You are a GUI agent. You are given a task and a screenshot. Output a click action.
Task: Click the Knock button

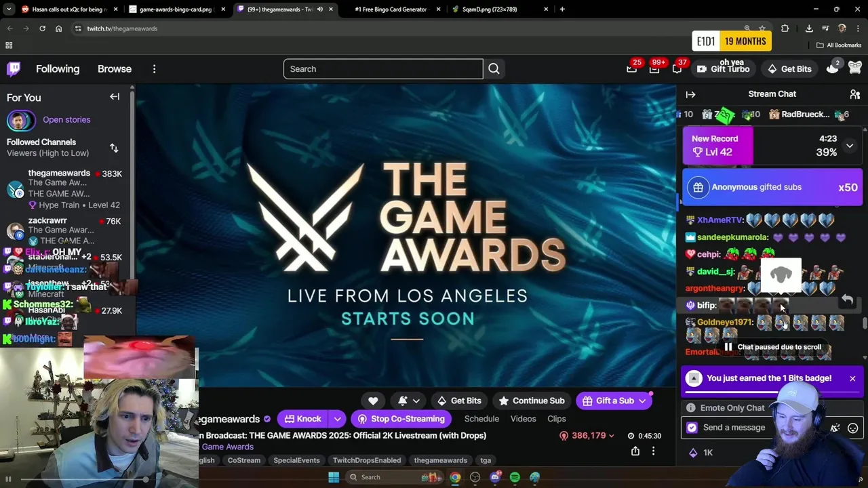point(302,419)
